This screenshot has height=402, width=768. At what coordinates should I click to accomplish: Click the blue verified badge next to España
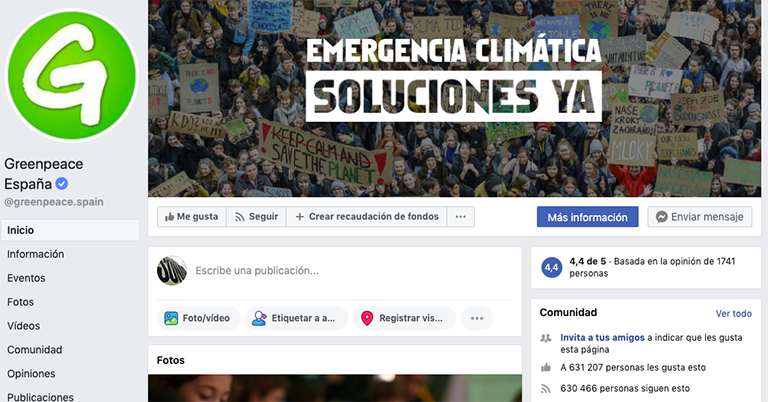point(62,184)
